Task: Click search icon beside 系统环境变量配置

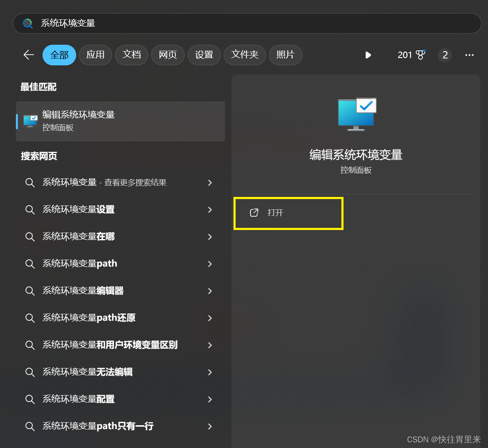Action: point(30,399)
